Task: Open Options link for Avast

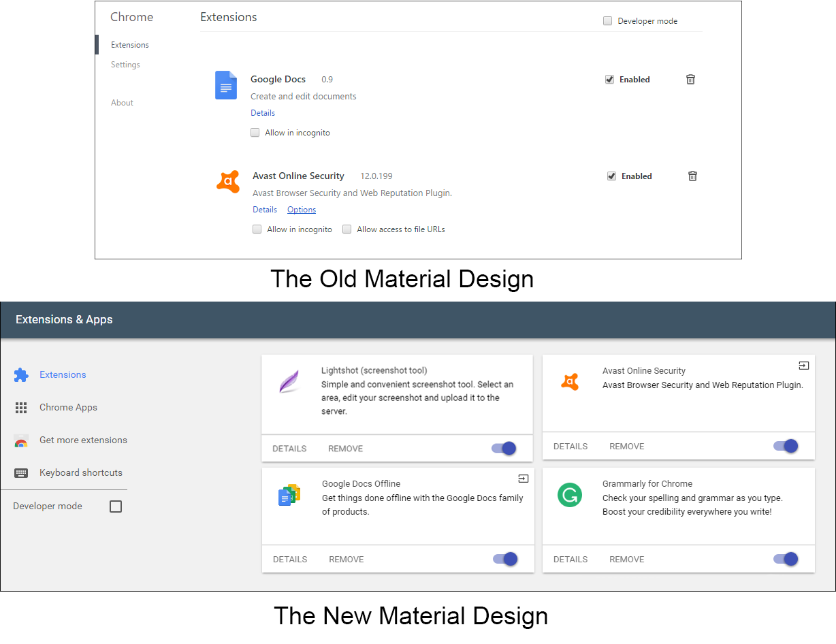Action: [x=302, y=210]
